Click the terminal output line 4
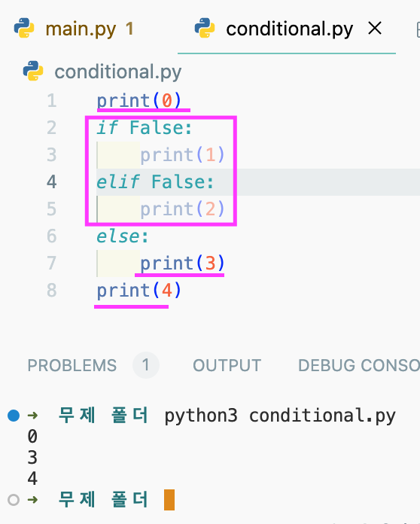This screenshot has width=420, height=524. pyautogui.click(x=32, y=478)
